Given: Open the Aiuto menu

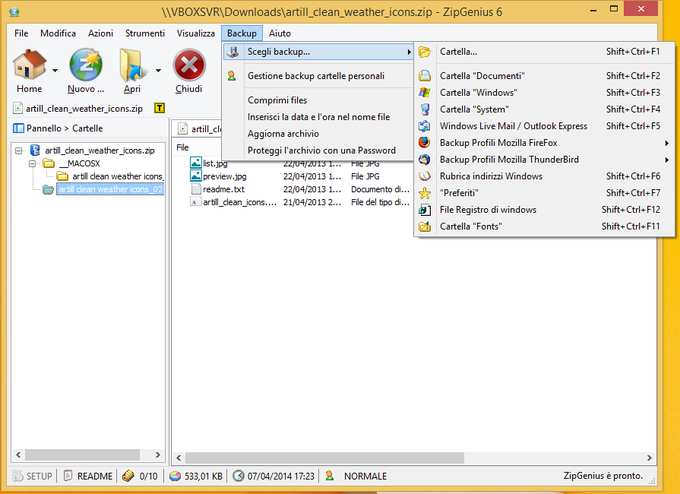Looking at the screenshot, I should pyautogui.click(x=280, y=33).
